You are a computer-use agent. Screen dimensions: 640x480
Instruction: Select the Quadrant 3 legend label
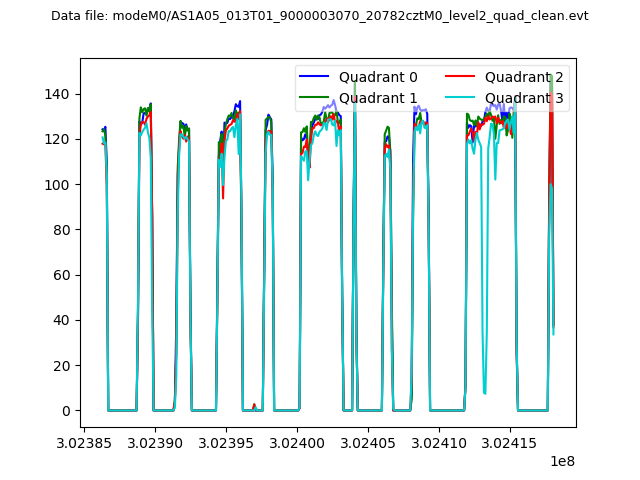[525, 97]
